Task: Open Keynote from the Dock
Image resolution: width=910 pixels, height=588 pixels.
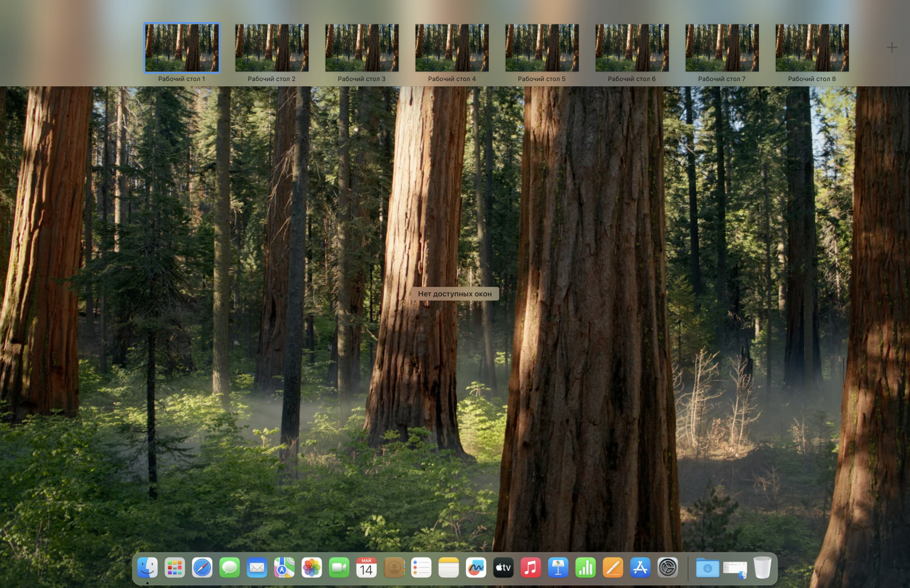Action: [558, 568]
